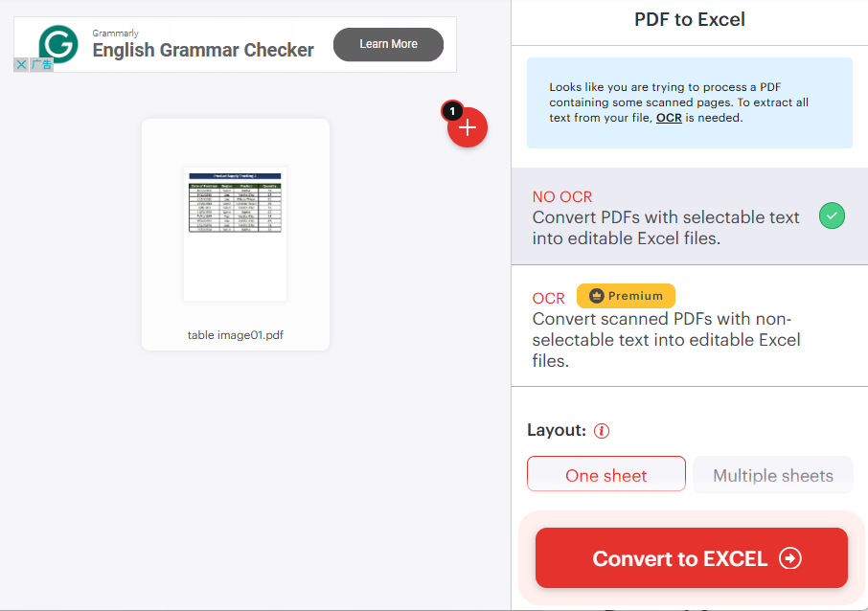The width and height of the screenshot is (868, 611).
Task: Click the Learn More button in the ad
Action: [388, 44]
